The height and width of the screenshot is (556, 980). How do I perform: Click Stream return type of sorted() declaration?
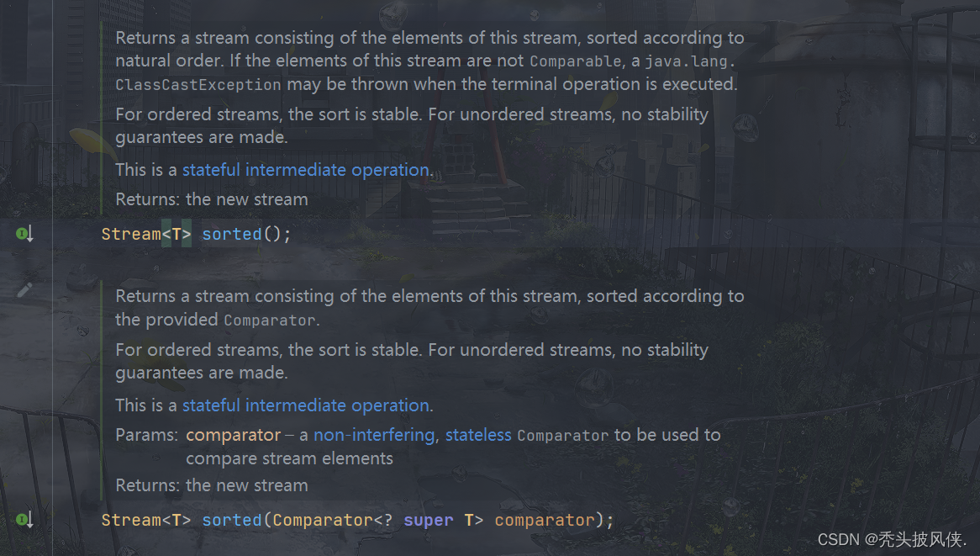click(x=131, y=234)
